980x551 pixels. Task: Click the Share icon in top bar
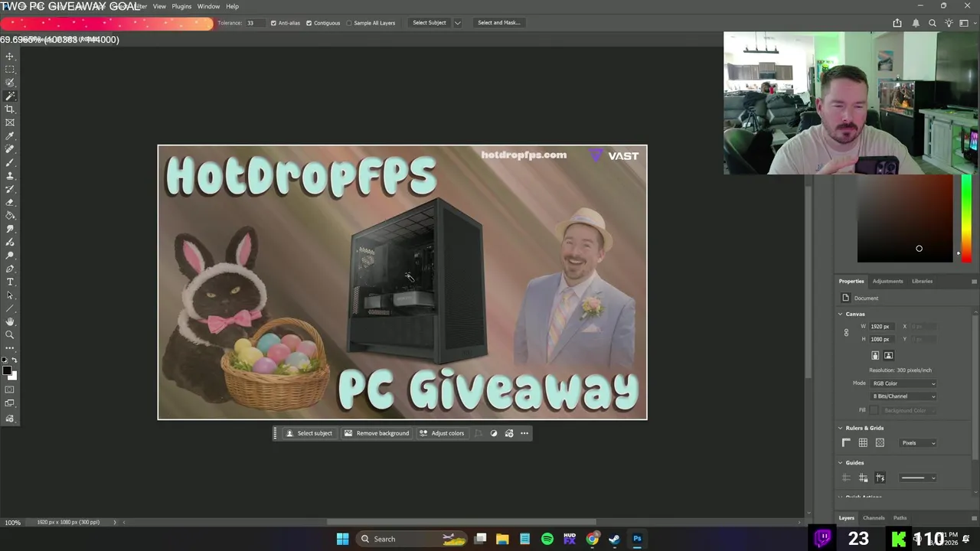[897, 23]
